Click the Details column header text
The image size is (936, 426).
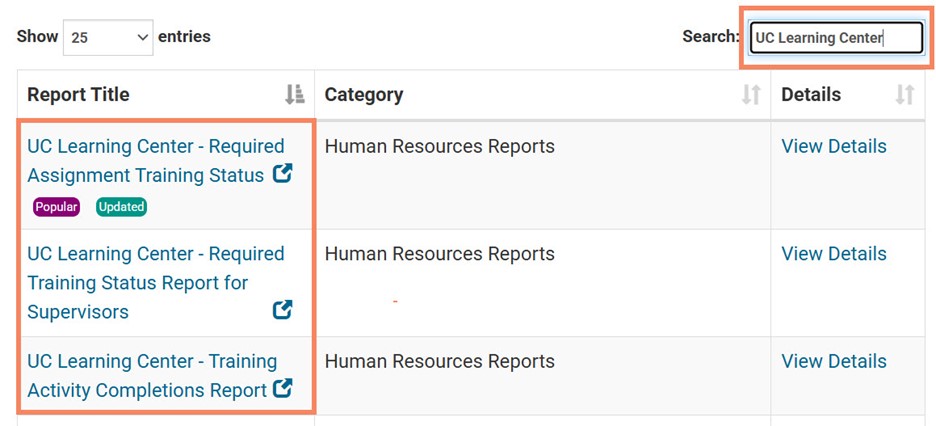pos(811,94)
